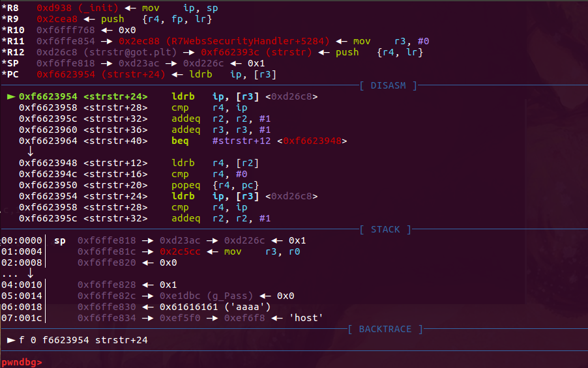Click stack address 0xf6ffe820
Screen dimensions: 588x368
[x=106, y=262]
